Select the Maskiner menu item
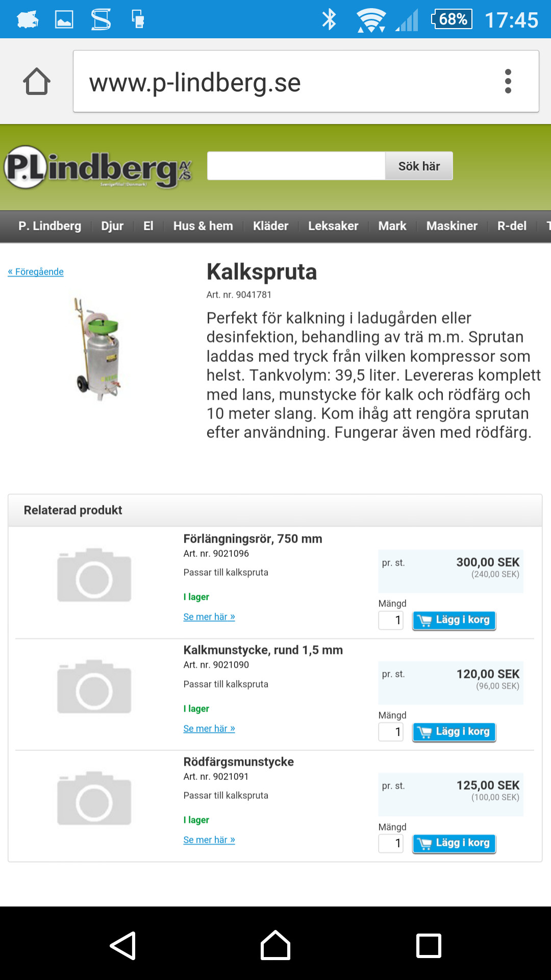 452,226
